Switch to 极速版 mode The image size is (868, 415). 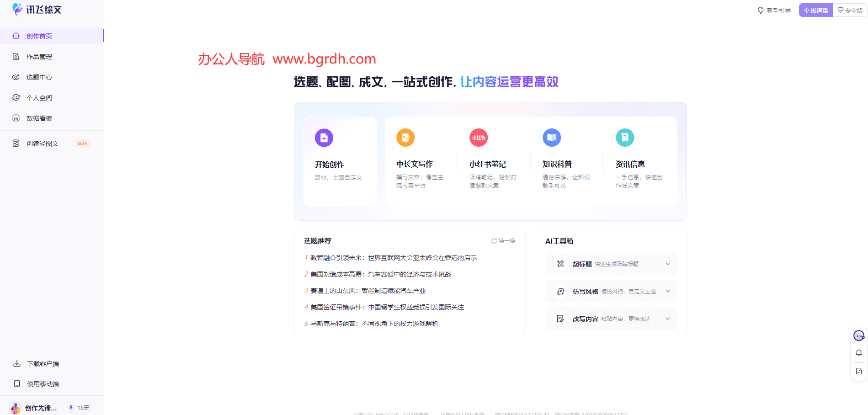[x=816, y=10]
